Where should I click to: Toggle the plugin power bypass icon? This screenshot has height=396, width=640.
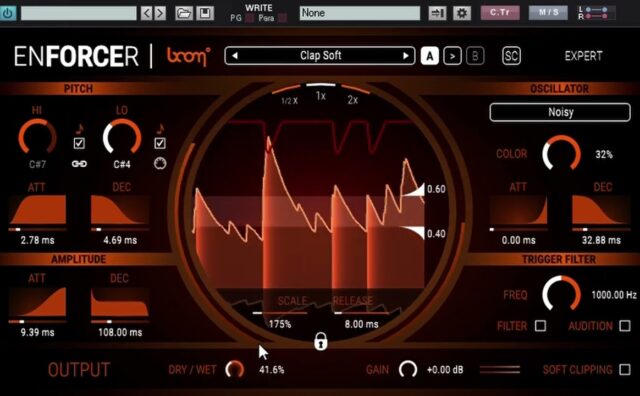click(8, 13)
